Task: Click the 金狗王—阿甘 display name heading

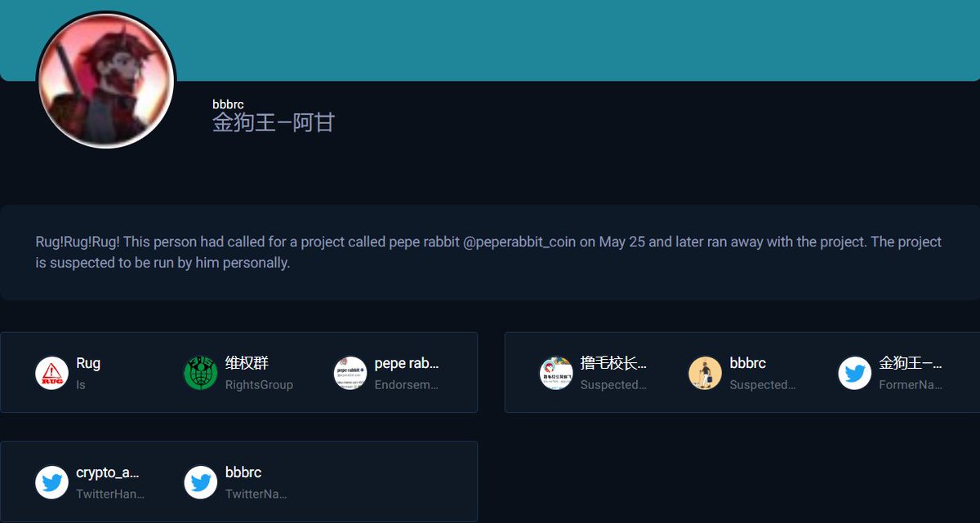Action: click(274, 122)
